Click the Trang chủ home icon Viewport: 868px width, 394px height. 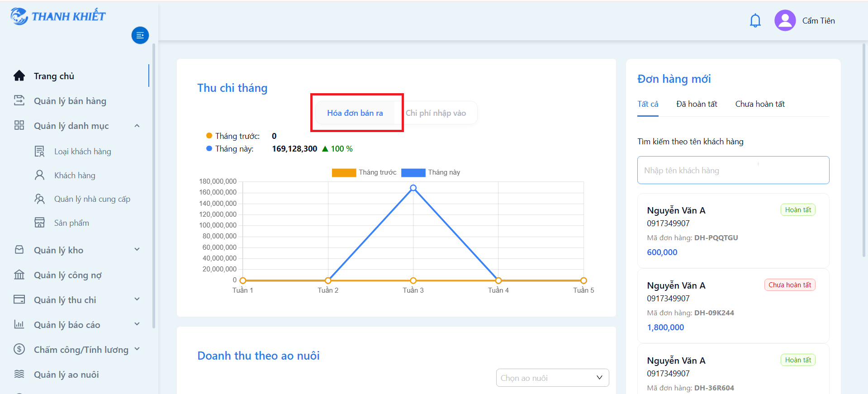tap(19, 76)
